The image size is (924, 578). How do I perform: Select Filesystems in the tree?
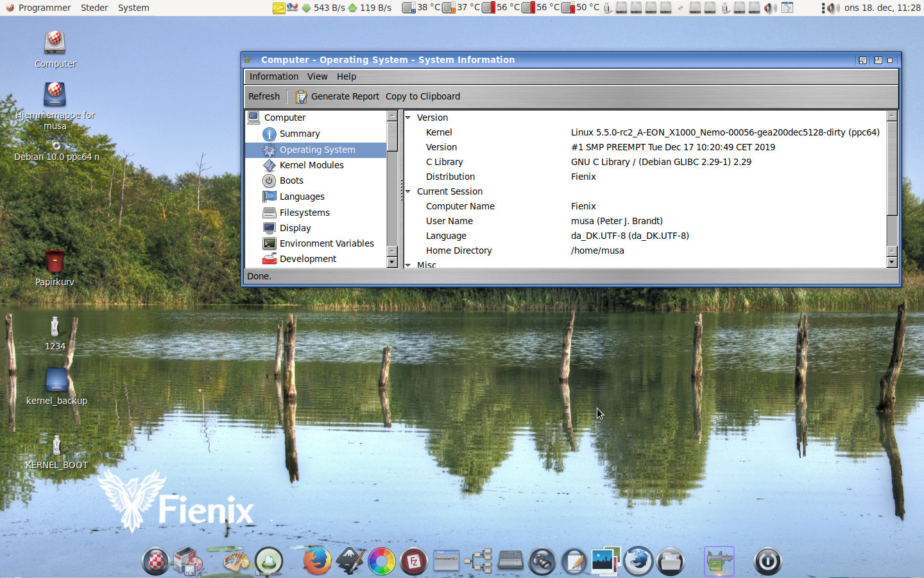(x=304, y=213)
